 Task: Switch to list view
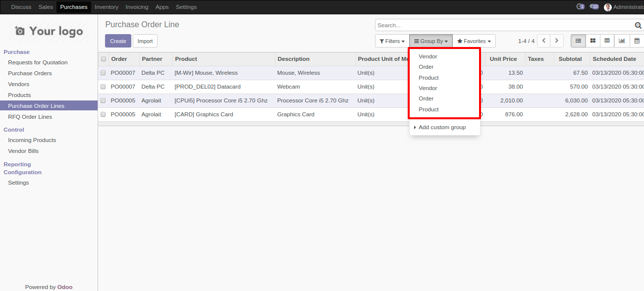(x=578, y=41)
